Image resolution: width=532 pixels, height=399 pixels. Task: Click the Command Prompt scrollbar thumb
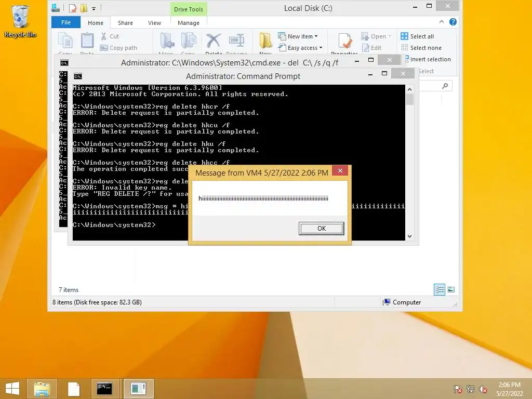click(409, 99)
